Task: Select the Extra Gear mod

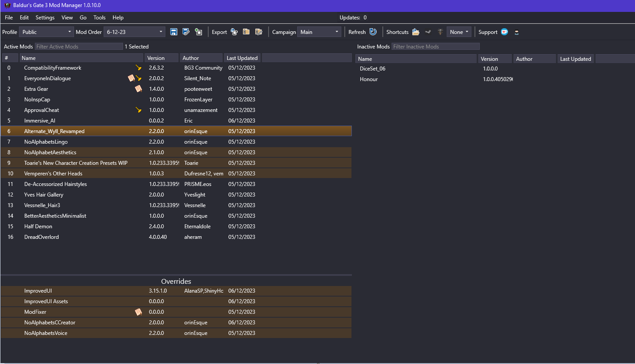Action: 176,89
